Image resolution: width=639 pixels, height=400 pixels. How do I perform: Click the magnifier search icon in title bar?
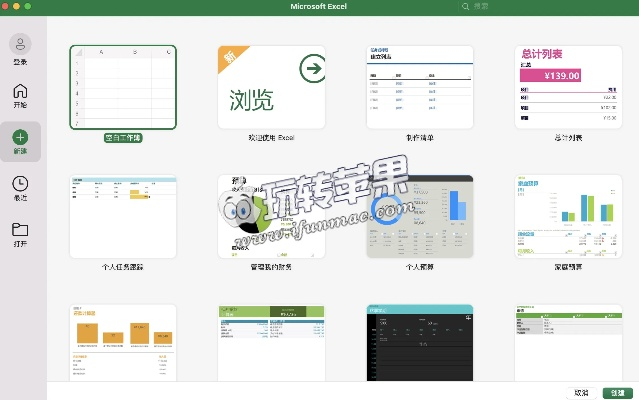(x=466, y=6)
